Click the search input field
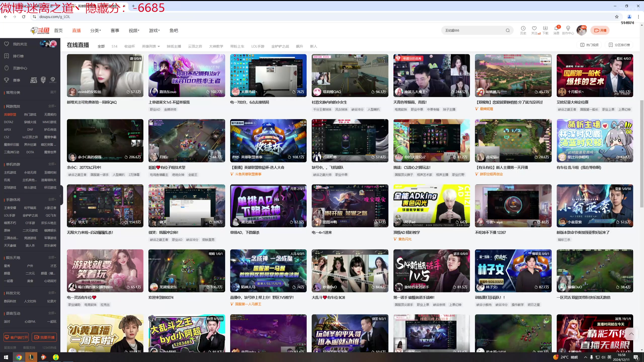The width and height of the screenshot is (644, 362). point(473,30)
